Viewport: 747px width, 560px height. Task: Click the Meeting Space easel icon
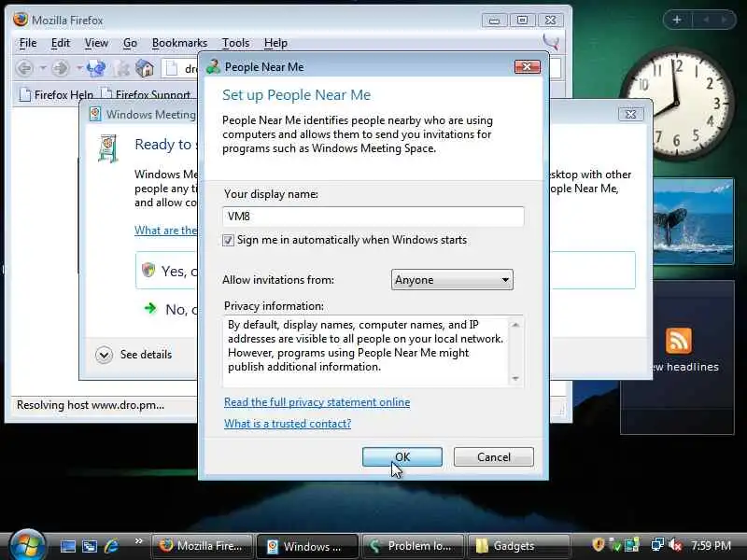pos(107,149)
